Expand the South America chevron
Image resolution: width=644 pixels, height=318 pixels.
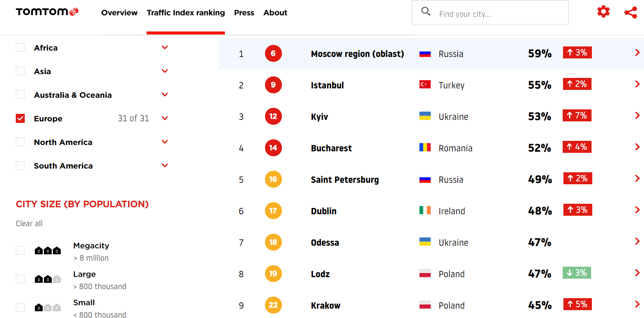165,165
